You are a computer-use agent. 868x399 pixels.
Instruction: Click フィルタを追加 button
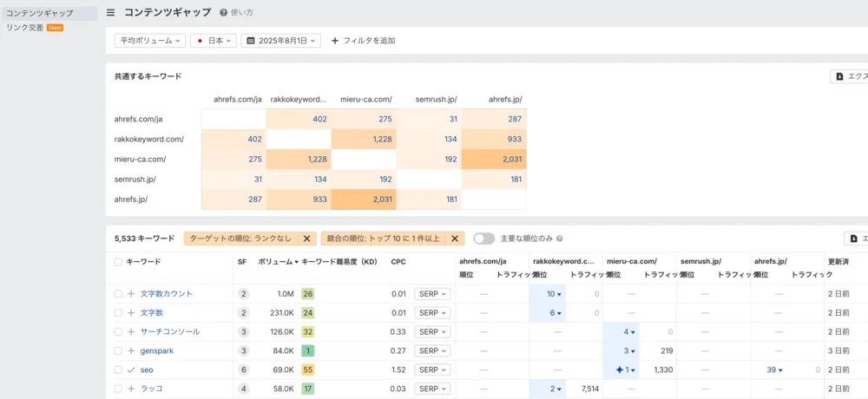363,41
